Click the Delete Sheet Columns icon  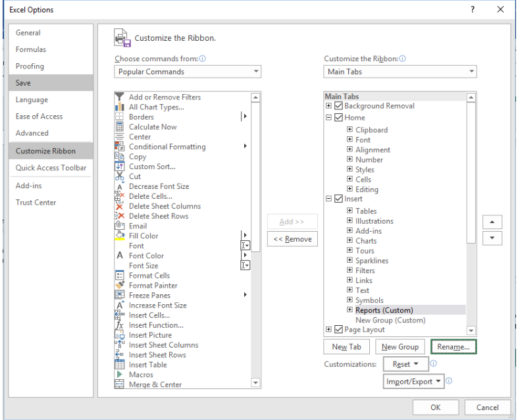click(x=119, y=206)
